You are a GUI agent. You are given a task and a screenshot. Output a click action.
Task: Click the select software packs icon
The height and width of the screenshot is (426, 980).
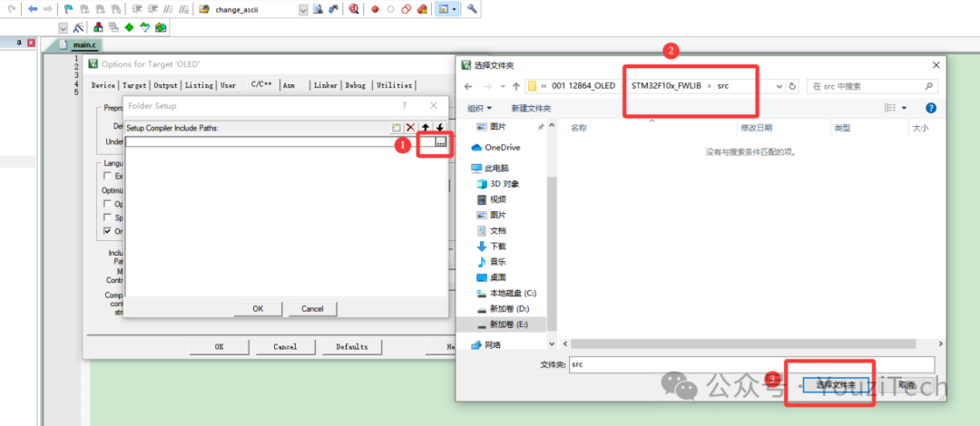pos(145,27)
